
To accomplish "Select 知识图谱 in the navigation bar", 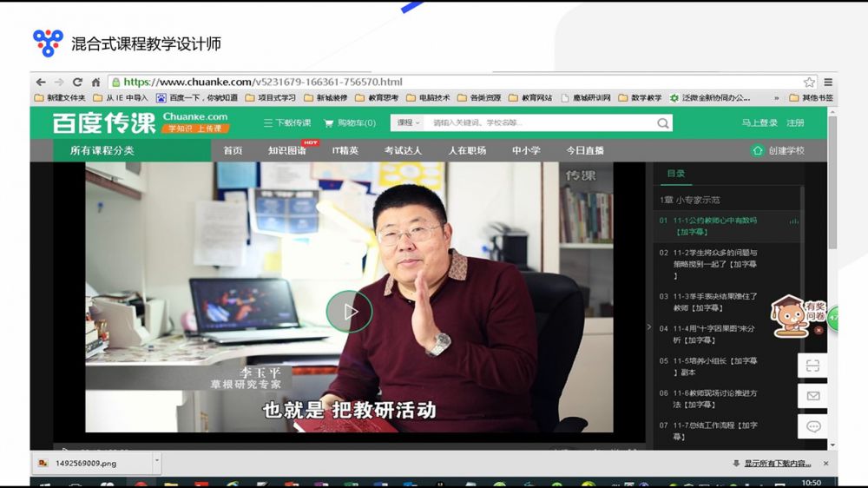I will pos(286,151).
